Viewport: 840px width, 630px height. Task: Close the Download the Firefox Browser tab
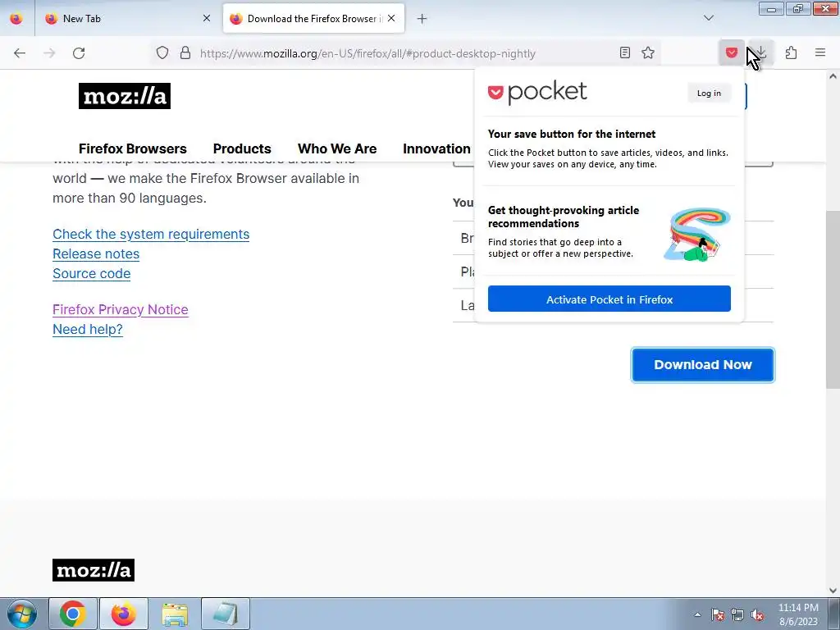pos(391,18)
